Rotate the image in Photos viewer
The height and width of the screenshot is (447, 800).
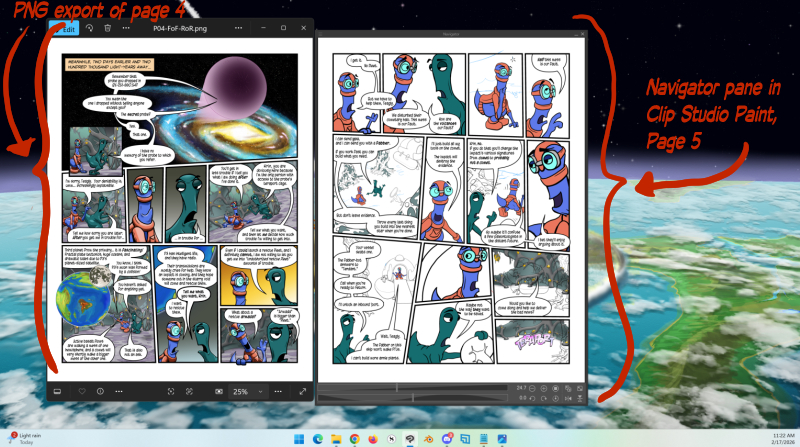pos(90,29)
